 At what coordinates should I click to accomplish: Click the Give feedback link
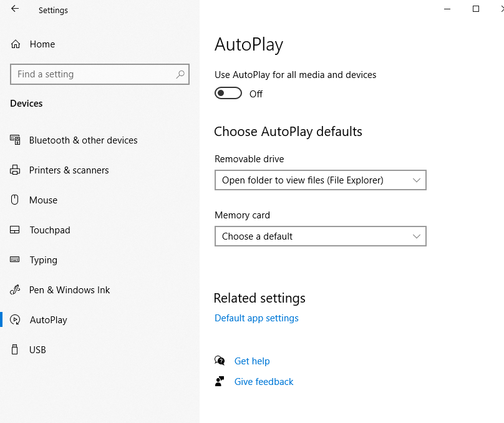(264, 382)
